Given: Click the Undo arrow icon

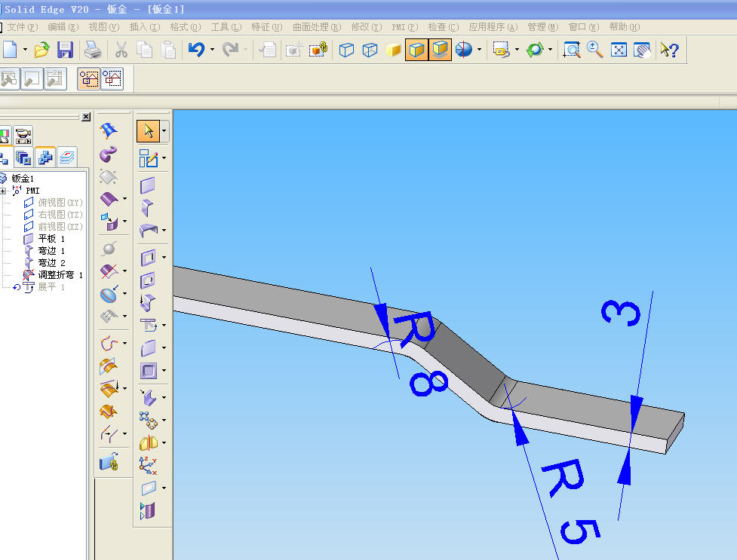Looking at the screenshot, I should coord(196,49).
